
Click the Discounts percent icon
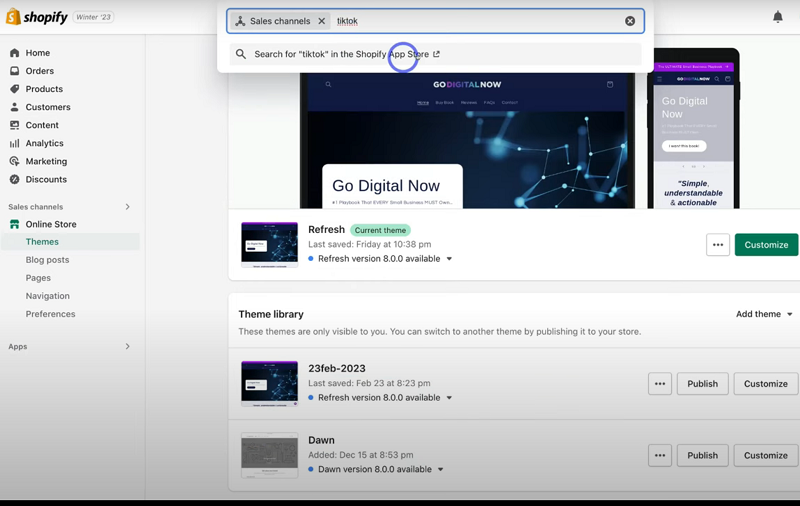point(14,180)
